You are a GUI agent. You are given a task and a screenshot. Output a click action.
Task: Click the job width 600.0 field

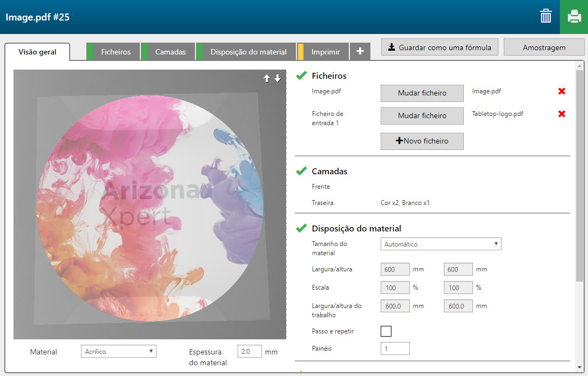tap(395, 306)
